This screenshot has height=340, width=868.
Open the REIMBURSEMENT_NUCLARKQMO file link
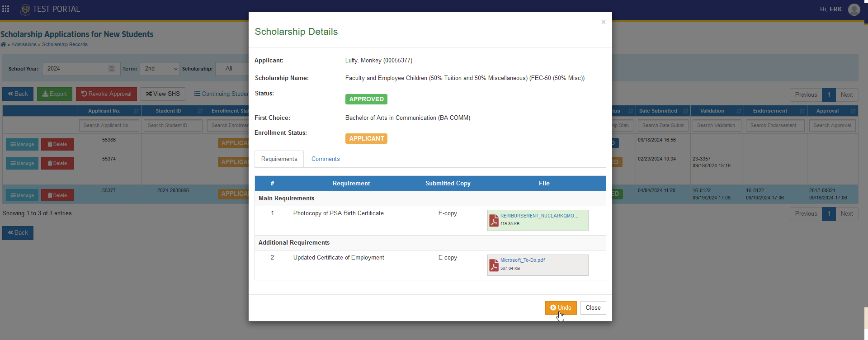pyautogui.click(x=539, y=216)
